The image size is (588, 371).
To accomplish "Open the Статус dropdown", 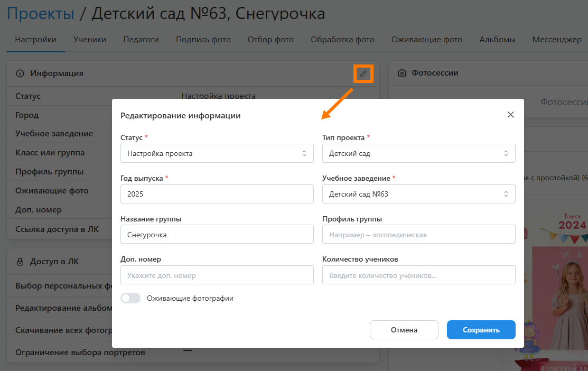I will [217, 153].
